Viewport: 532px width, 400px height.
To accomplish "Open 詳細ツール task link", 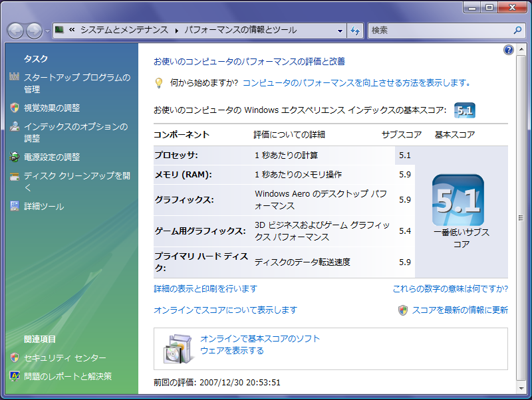I will 44,207.
